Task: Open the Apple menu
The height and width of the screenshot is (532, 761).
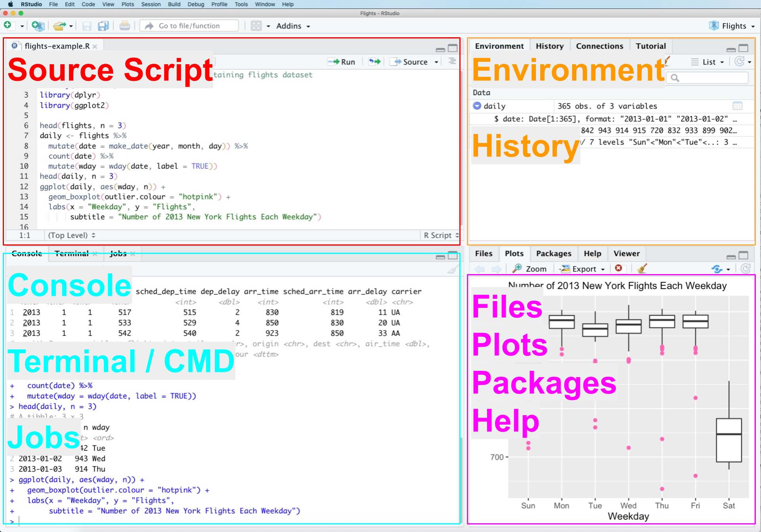Action: coord(10,4)
